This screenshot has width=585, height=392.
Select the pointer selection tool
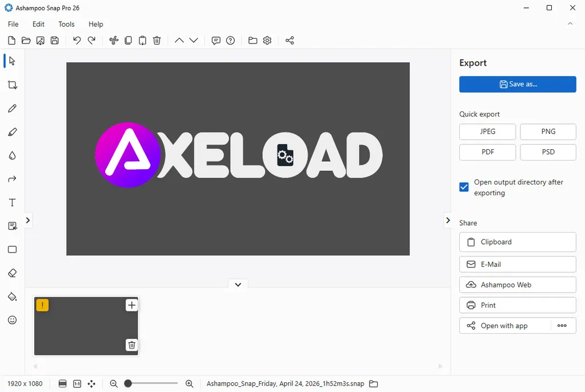pos(13,61)
